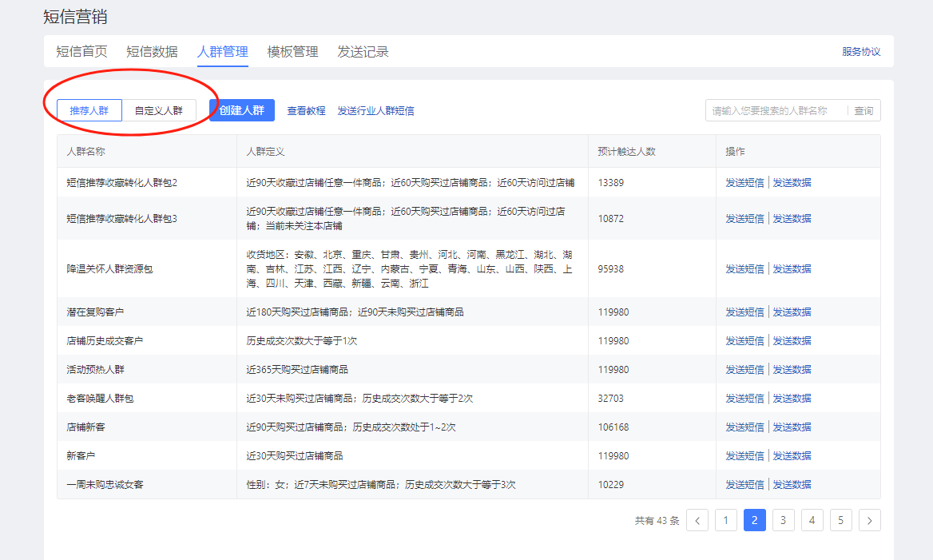Click 发送短信 for 降温关怀人群资源包
This screenshot has height=560, width=933.
(x=744, y=269)
